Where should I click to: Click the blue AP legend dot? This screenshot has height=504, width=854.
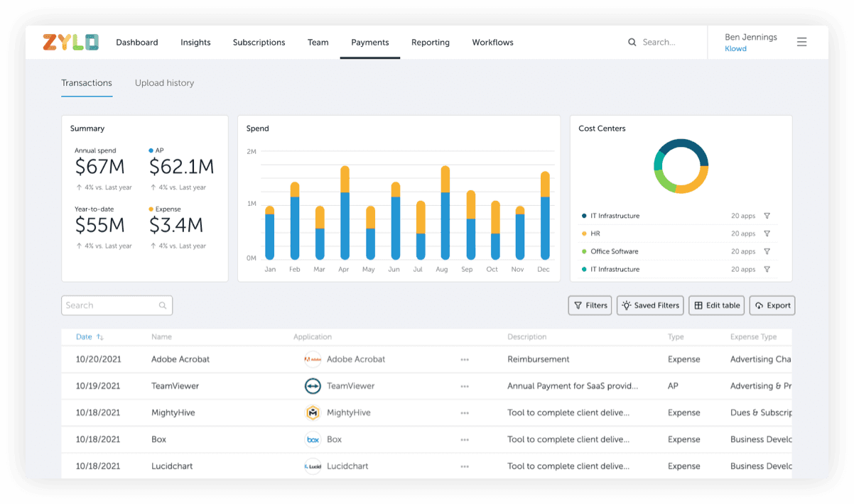(x=151, y=150)
